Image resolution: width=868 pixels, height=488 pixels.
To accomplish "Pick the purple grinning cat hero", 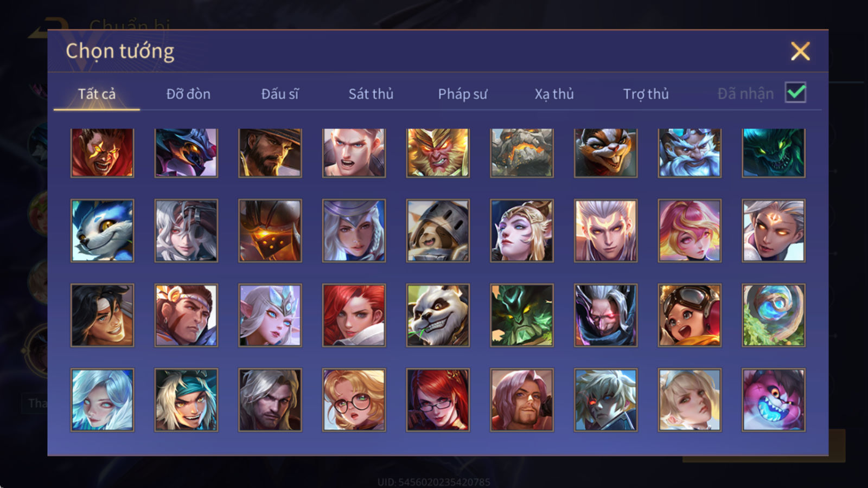I will pyautogui.click(x=774, y=400).
